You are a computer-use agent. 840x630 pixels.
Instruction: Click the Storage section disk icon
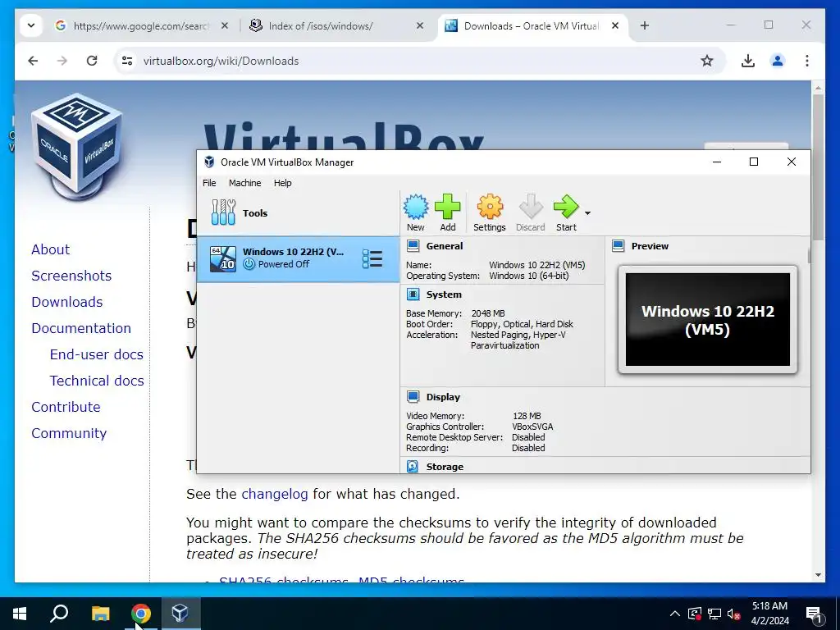click(x=413, y=467)
